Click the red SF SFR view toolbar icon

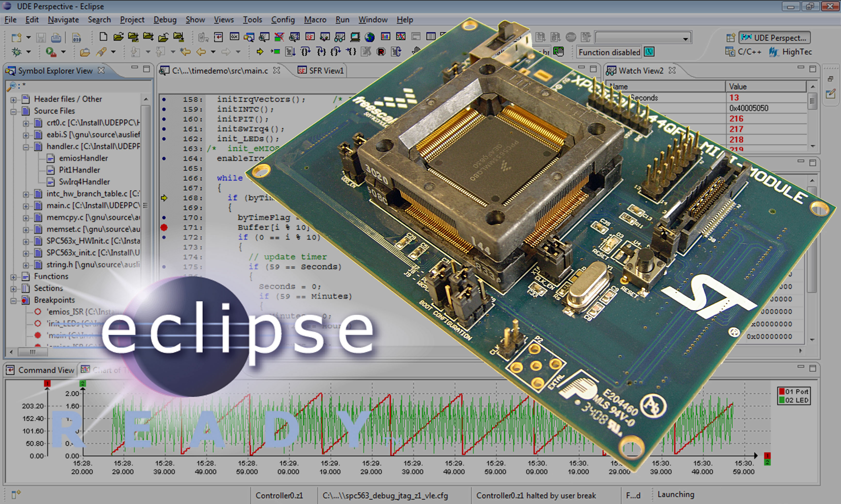coord(310,37)
